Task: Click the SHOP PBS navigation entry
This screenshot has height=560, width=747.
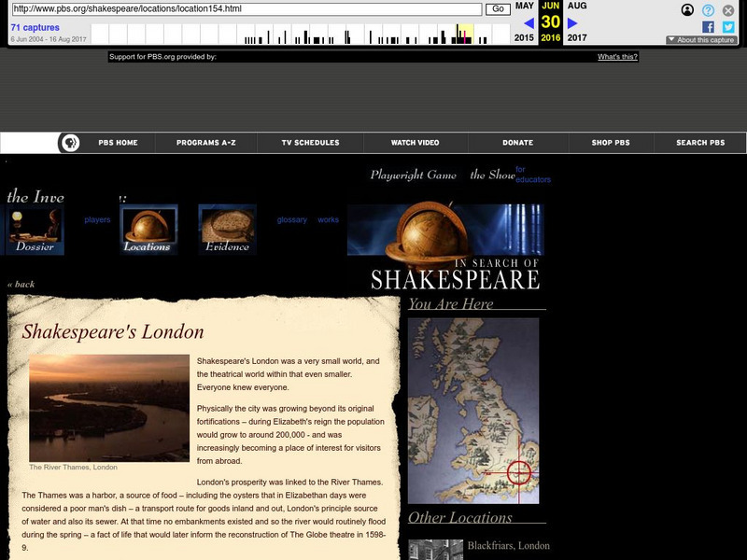Action: click(611, 144)
